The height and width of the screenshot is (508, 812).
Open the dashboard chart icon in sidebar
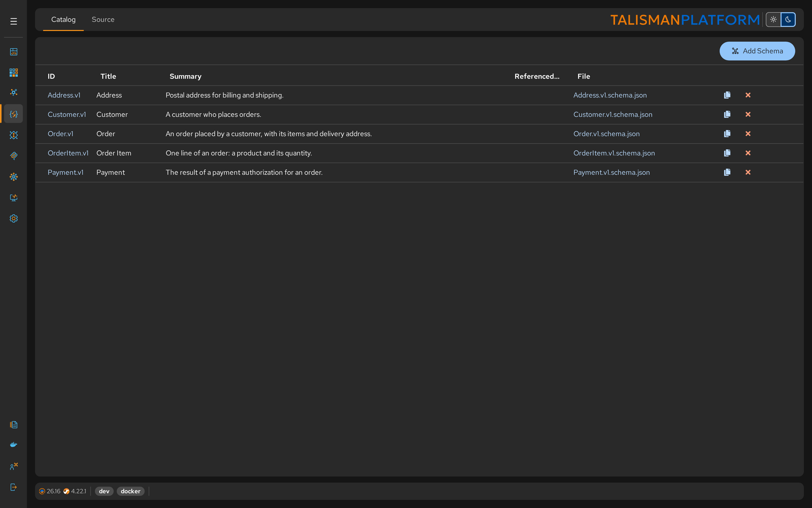pos(13,52)
